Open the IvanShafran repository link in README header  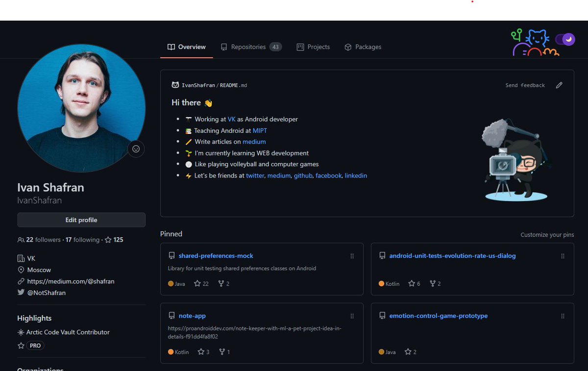[x=198, y=85]
